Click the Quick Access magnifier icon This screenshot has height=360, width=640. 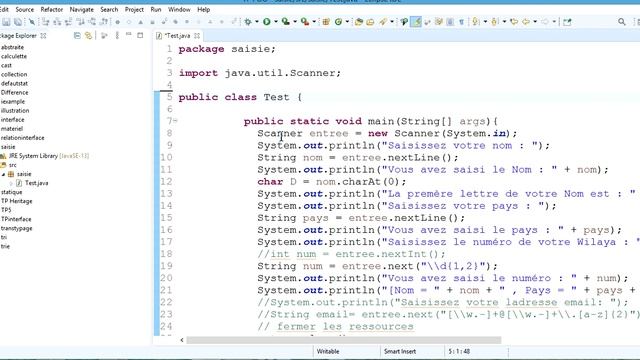tap(621, 22)
